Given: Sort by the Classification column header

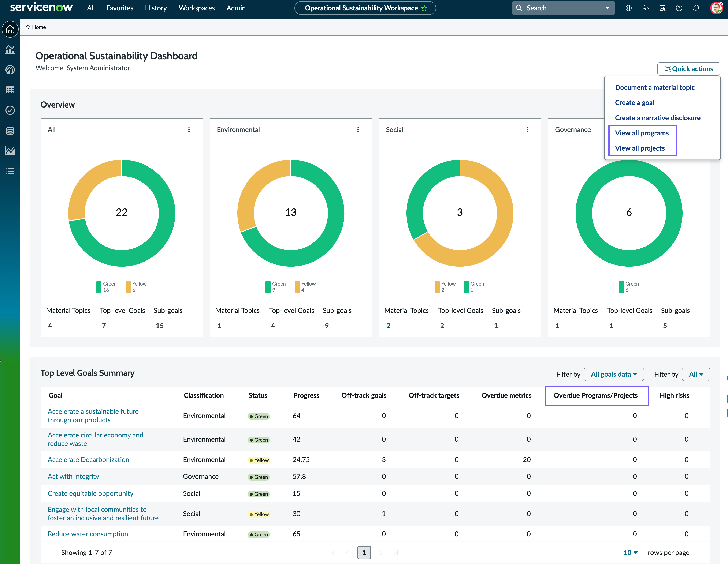Looking at the screenshot, I should [x=204, y=395].
